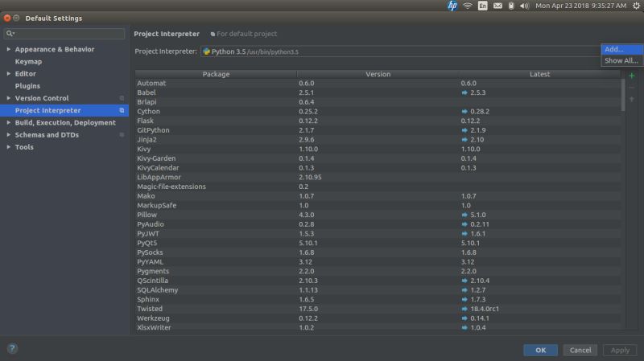644x361 pixels.
Task: Close the Default Settings window
Action: coord(7,18)
